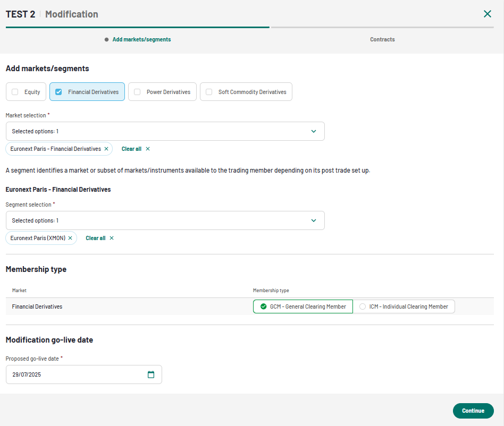Open the calendar picker for go-live date
This screenshot has width=504, height=426.
tap(151, 374)
